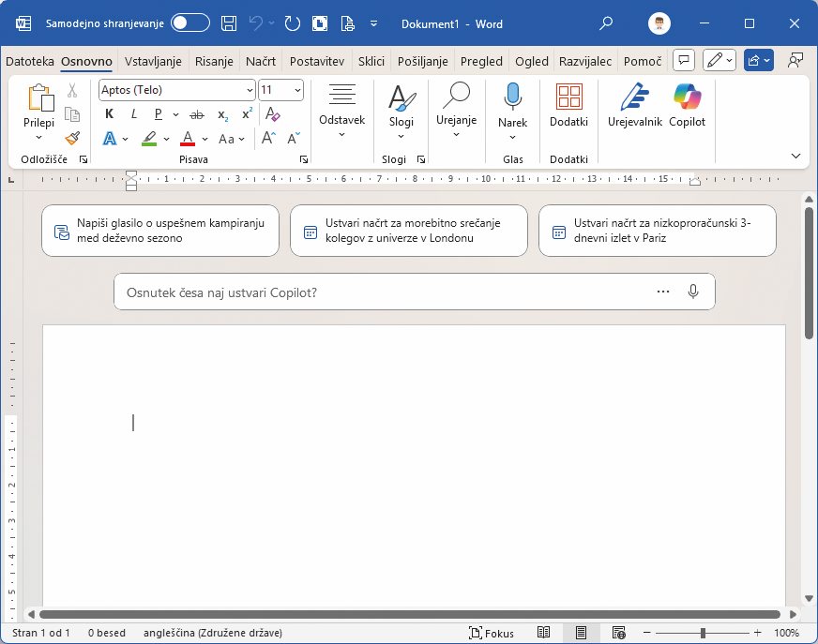Click the horizontal scrollbar thumb
The width and height of the screenshot is (818, 644).
pos(410,614)
